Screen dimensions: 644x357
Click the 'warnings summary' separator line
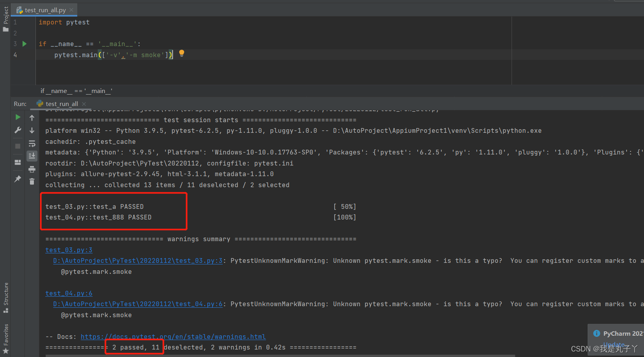coord(201,239)
